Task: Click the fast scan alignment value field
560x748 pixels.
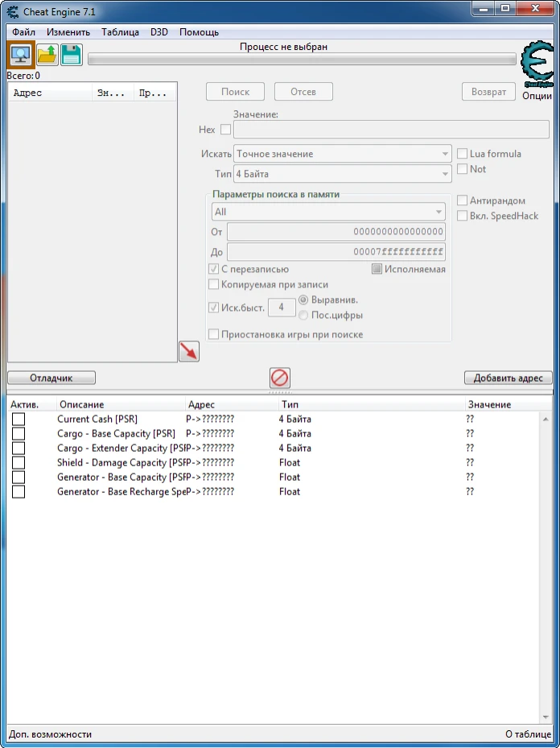Action: pyautogui.click(x=282, y=308)
